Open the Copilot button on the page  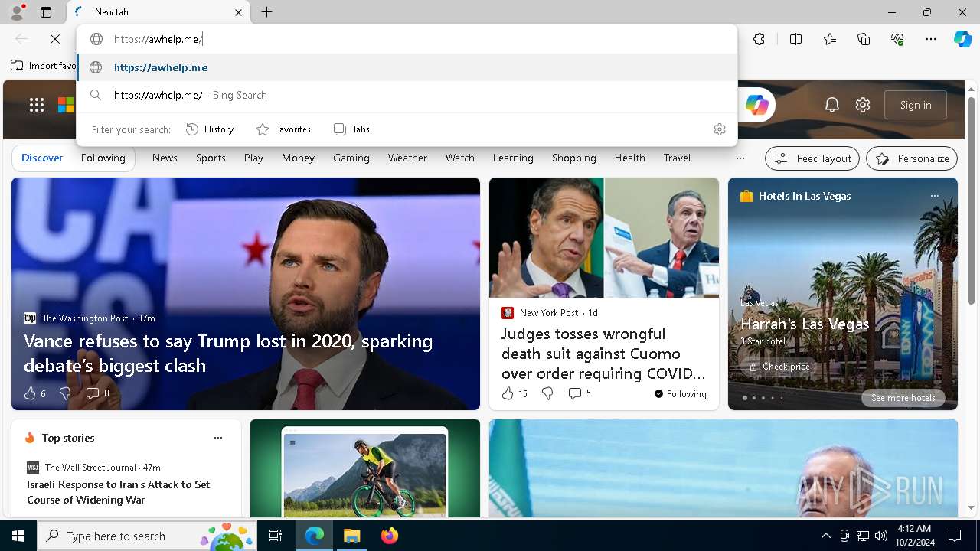click(x=757, y=105)
